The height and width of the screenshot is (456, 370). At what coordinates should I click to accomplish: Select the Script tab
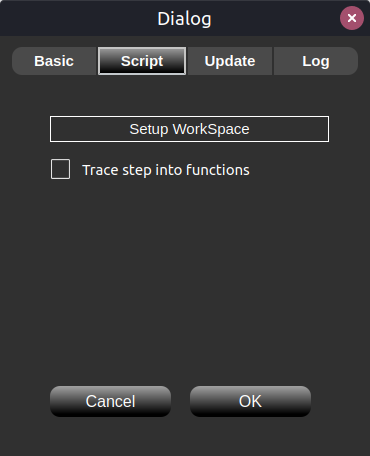point(142,61)
